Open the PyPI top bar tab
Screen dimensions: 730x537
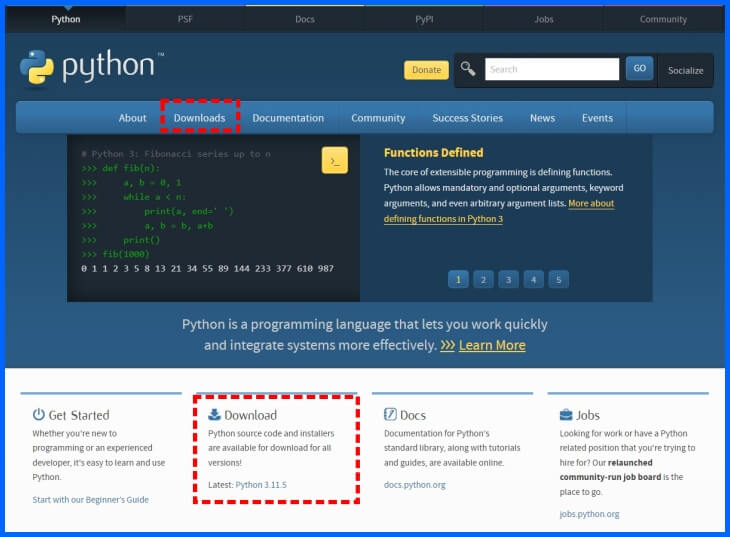point(424,19)
